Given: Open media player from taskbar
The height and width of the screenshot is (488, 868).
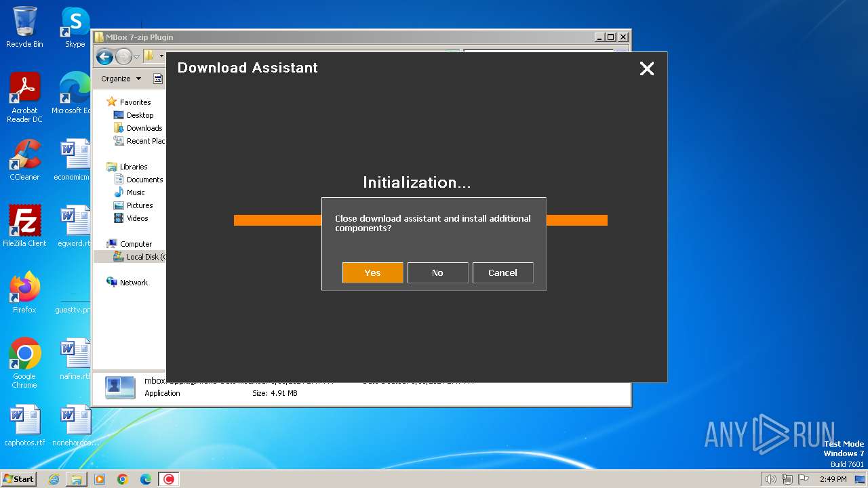Looking at the screenshot, I should 100,479.
